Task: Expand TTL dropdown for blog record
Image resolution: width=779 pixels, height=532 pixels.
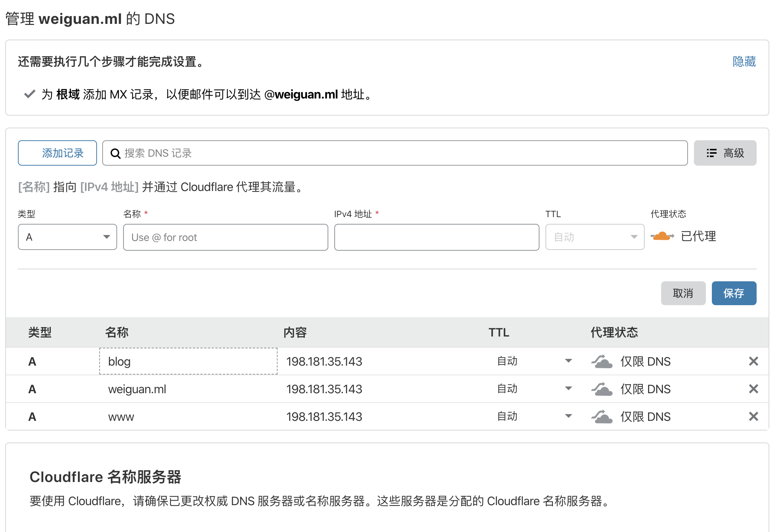Action: pos(568,361)
